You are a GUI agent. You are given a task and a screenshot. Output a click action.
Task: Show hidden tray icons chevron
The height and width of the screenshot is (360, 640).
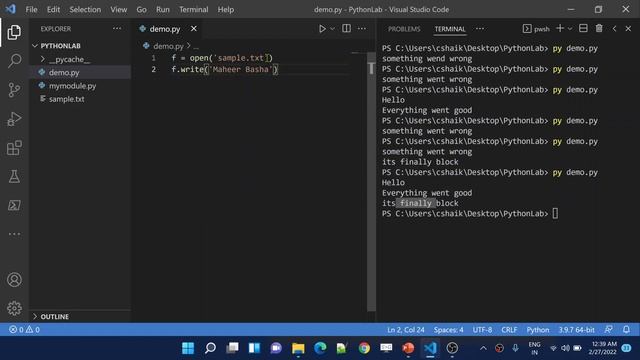483,348
